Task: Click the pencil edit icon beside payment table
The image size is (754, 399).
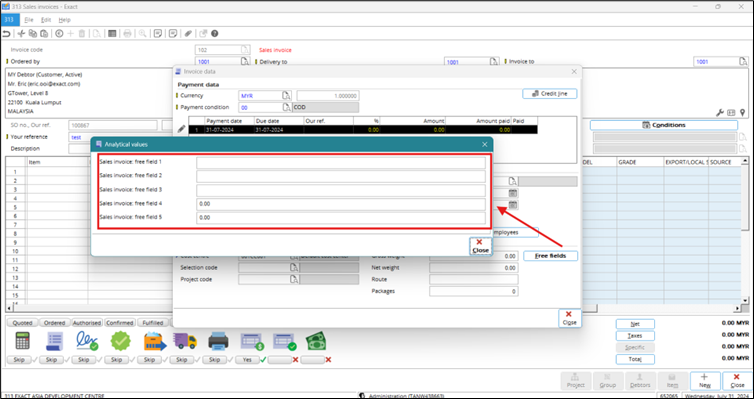Action: pyautogui.click(x=181, y=129)
